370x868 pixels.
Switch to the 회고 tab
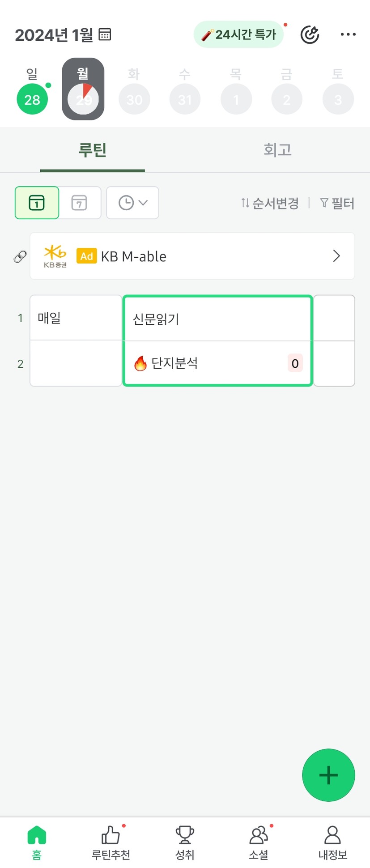coord(277,149)
